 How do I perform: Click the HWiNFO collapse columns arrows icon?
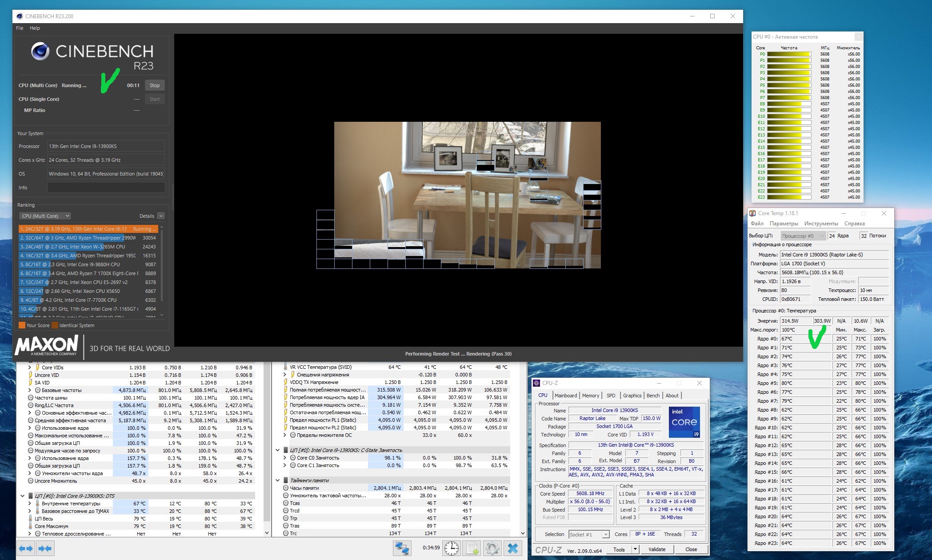(x=45, y=548)
